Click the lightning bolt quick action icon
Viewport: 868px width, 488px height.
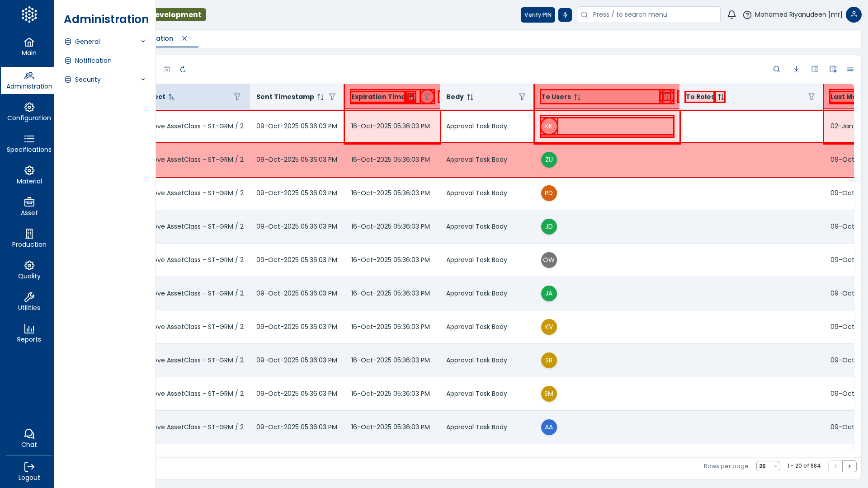click(565, 15)
